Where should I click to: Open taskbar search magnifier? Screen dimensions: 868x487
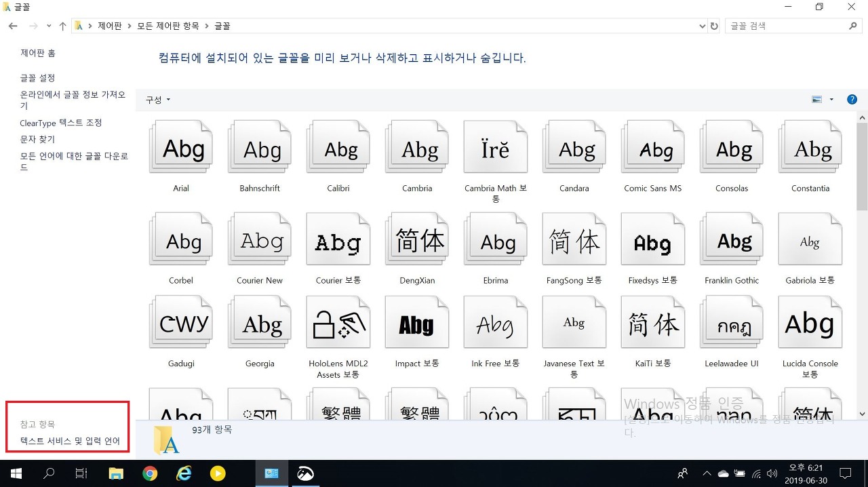tap(49, 473)
